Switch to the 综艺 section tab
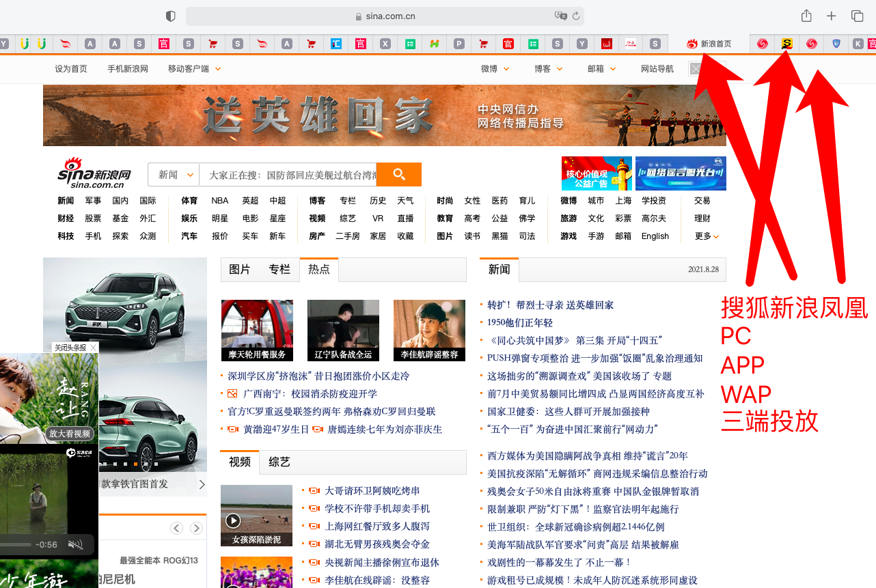Screen dimensions: 876x588 click(279, 462)
